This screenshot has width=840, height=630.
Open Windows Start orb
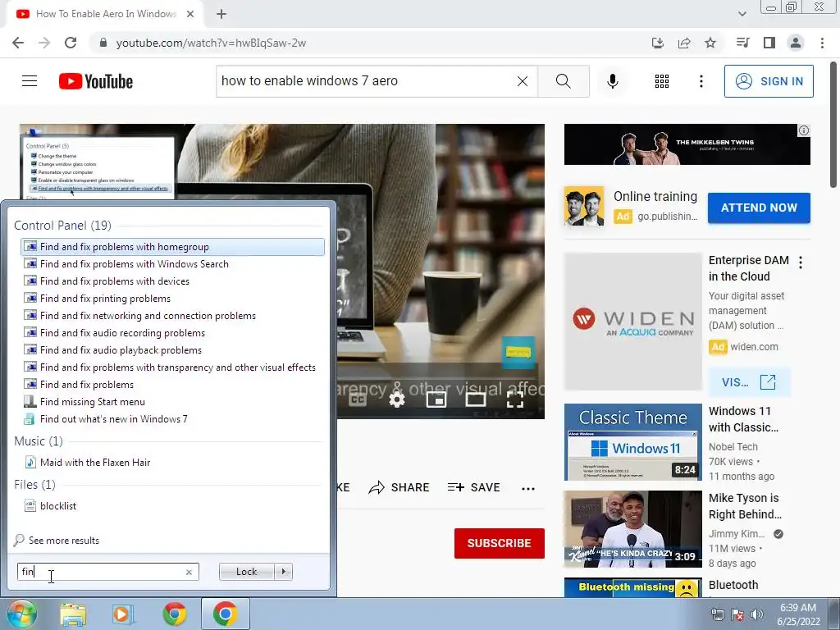click(21, 614)
